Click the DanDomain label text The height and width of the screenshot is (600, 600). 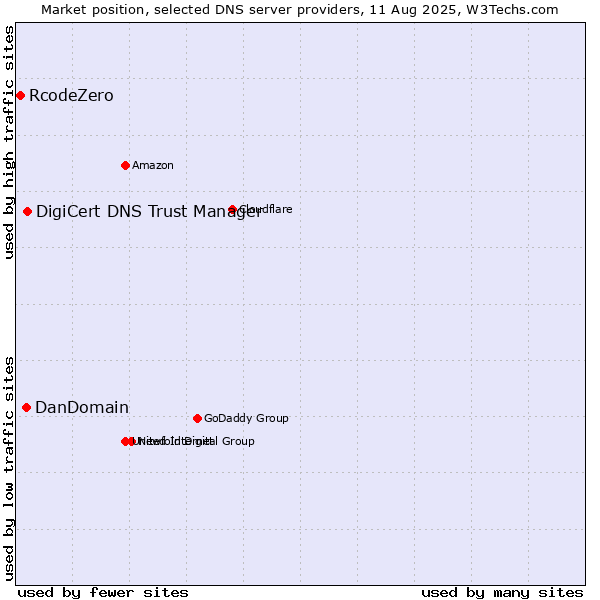pos(82,408)
